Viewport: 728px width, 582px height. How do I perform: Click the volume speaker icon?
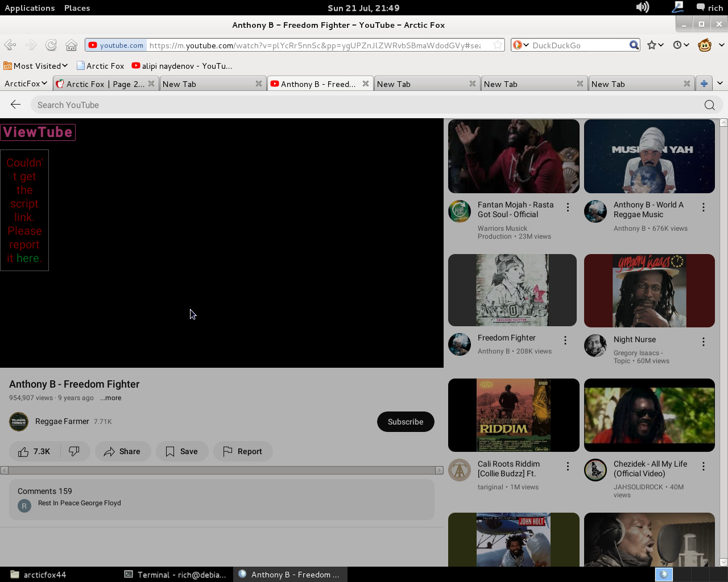(x=643, y=7)
